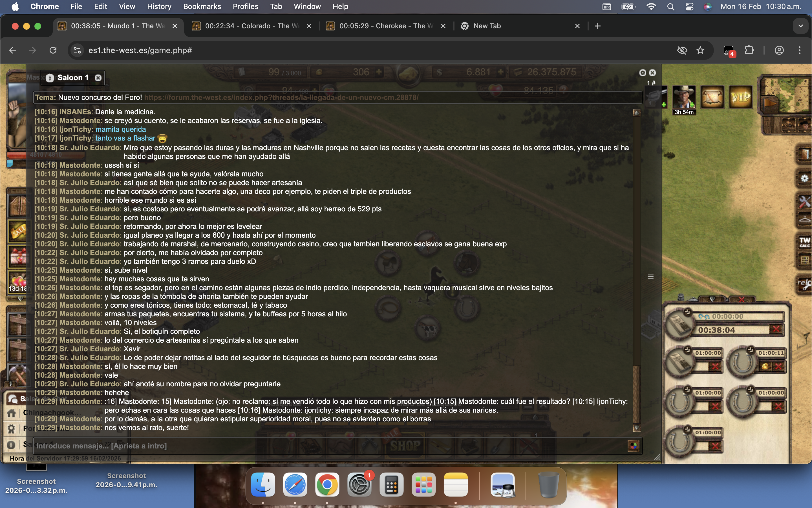Screen dimensions: 812x508
Task: Open System Settings from the Dock
Action: click(x=359, y=485)
